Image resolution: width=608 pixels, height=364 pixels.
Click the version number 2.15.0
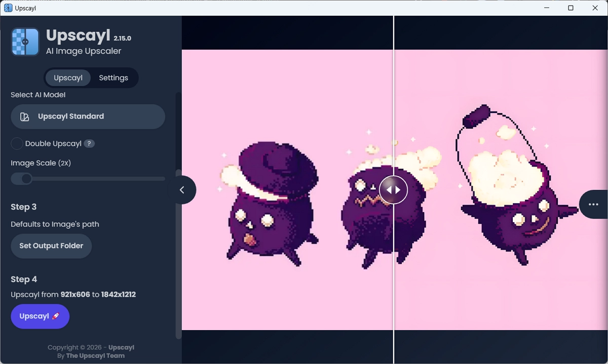pyautogui.click(x=122, y=38)
